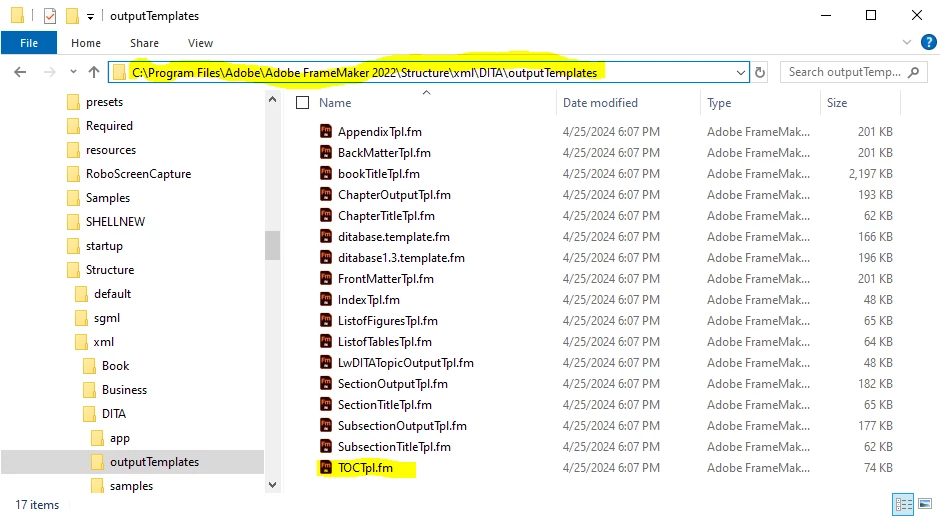Click the SubsectionOutputTpl.fm file icon
941x517 pixels.
[x=326, y=426]
